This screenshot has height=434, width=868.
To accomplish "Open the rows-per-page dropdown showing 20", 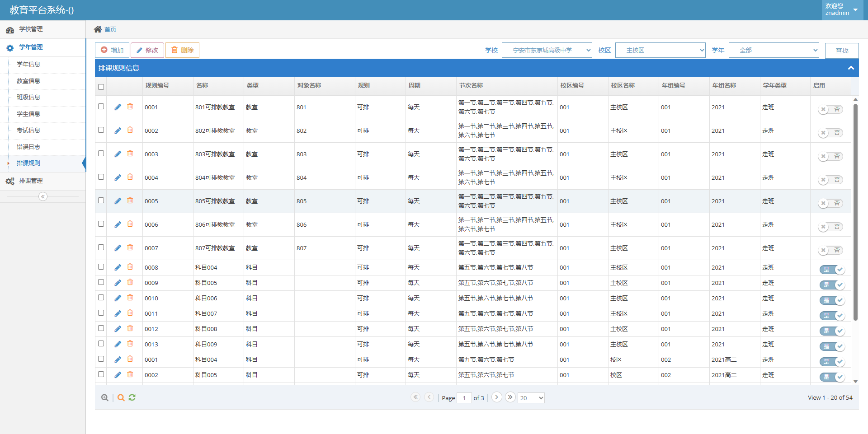I will 531,398.
